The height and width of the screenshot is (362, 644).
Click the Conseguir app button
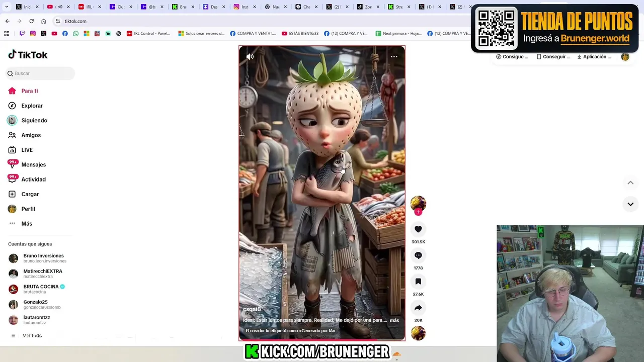point(553,57)
